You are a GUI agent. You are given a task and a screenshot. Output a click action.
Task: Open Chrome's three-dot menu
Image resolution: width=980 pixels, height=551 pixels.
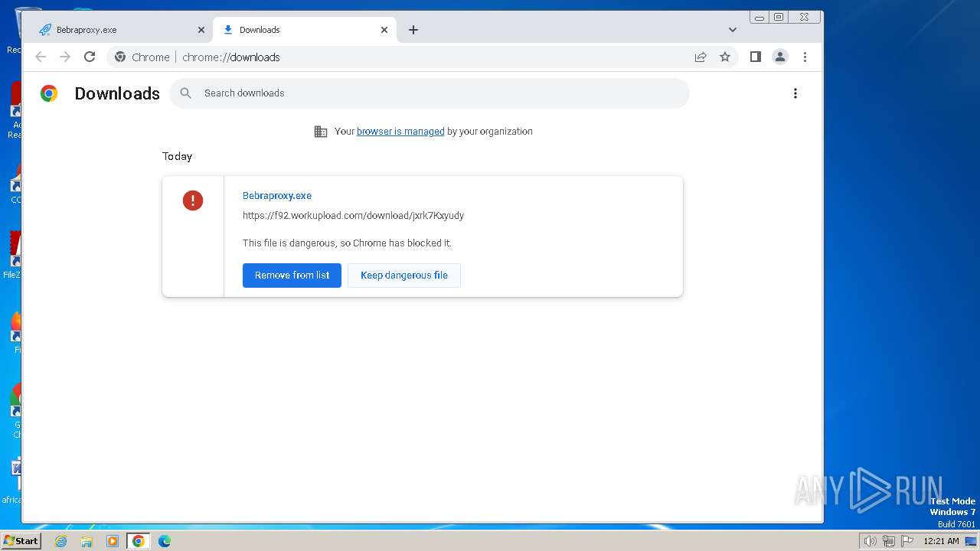click(805, 57)
